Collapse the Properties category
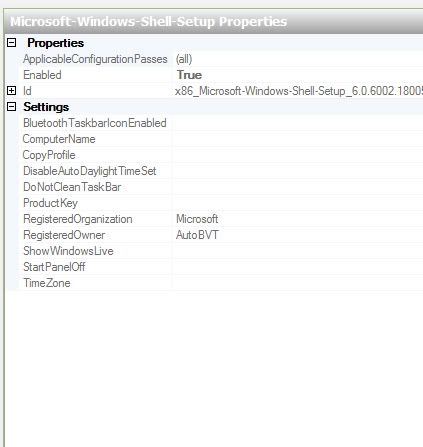This screenshot has height=447, width=423. (x=12, y=43)
